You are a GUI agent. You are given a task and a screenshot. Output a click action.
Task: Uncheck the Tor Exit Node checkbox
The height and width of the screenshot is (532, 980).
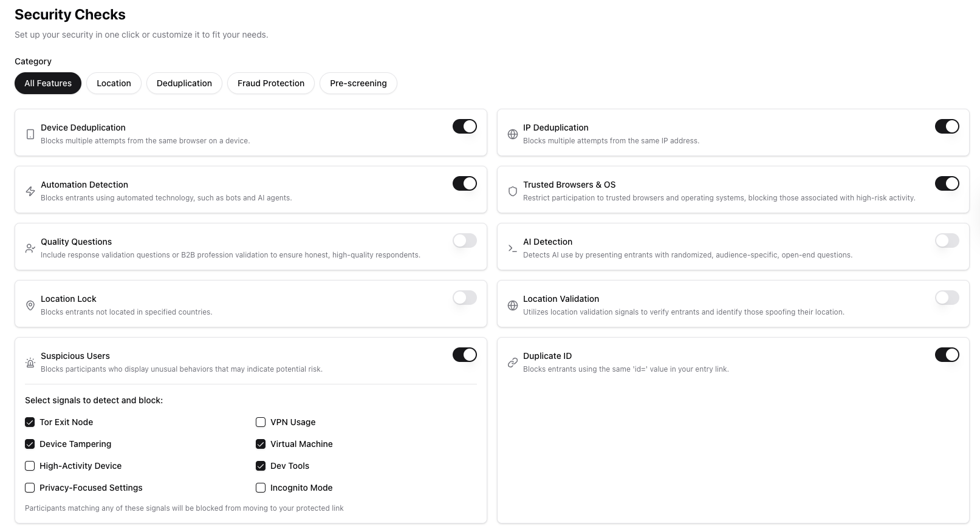click(30, 422)
